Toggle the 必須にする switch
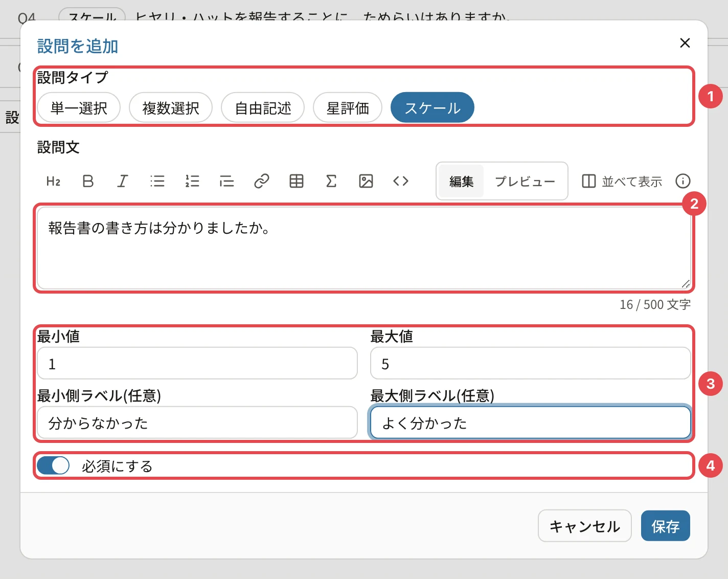728x579 pixels. point(53,465)
